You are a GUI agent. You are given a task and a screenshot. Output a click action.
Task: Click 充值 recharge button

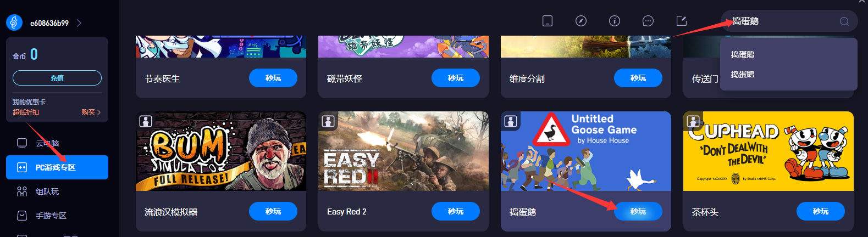[x=57, y=78]
